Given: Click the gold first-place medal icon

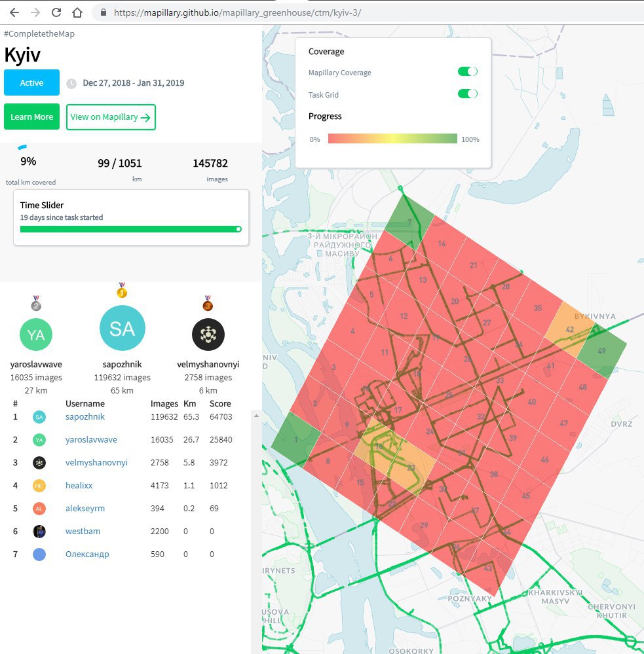Looking at the screenshot, I should (122, 290).
